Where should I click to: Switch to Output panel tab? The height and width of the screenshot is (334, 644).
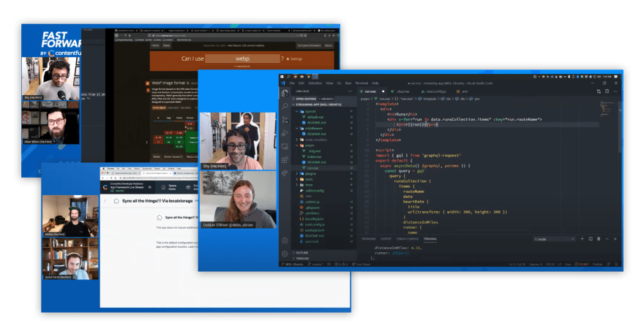(x=386, y=239)
